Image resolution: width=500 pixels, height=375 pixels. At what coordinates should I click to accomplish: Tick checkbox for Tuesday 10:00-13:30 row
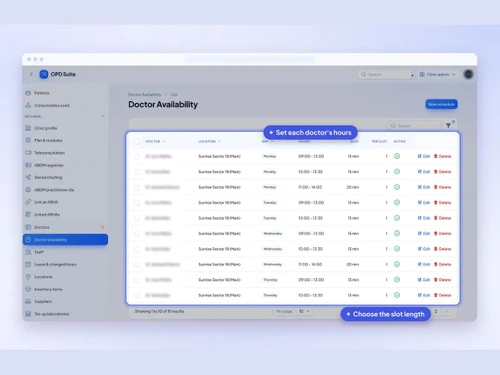click(137, 218)
